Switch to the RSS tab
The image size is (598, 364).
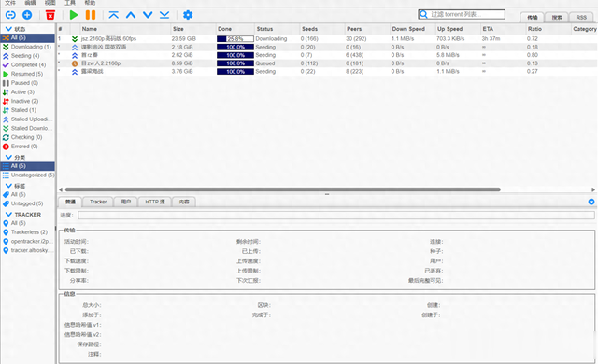click(x=581, y=18)
